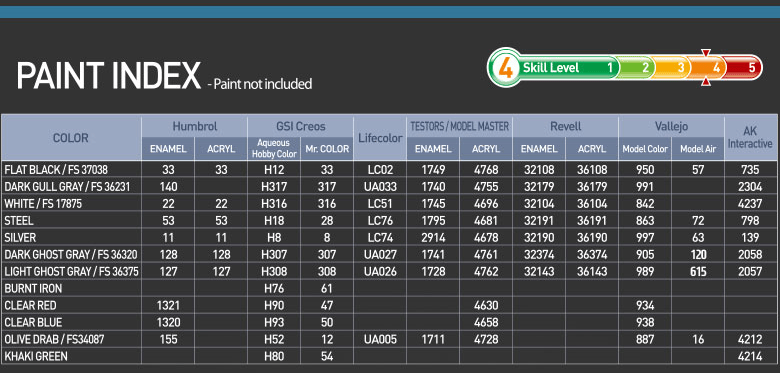Select the WHITE / FS 17875 row label

tap(43, 203)
